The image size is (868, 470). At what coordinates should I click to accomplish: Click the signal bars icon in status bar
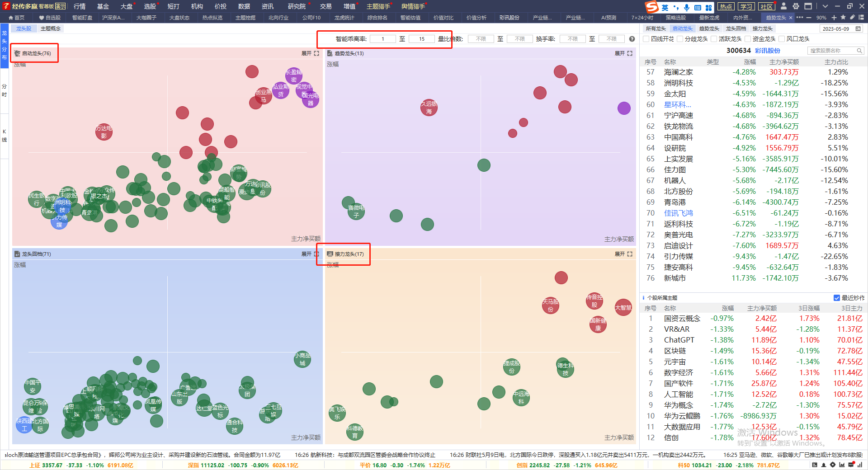click(x=859, y=465)
